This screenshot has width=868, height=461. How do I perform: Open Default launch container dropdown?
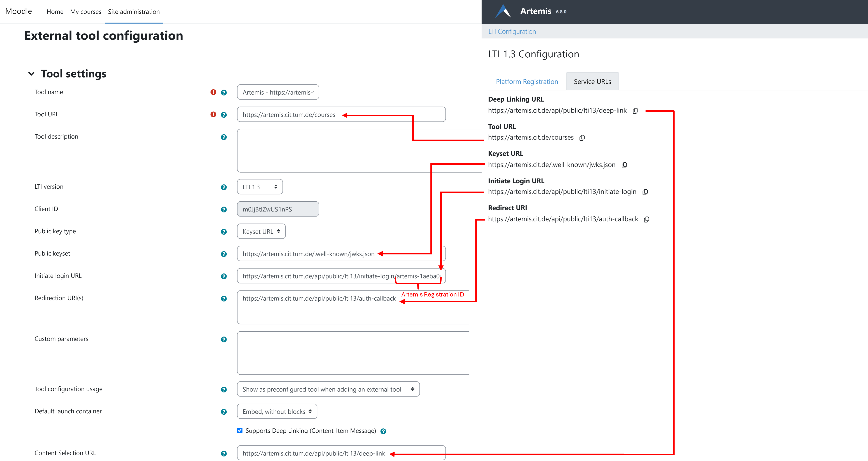(277, 411)
